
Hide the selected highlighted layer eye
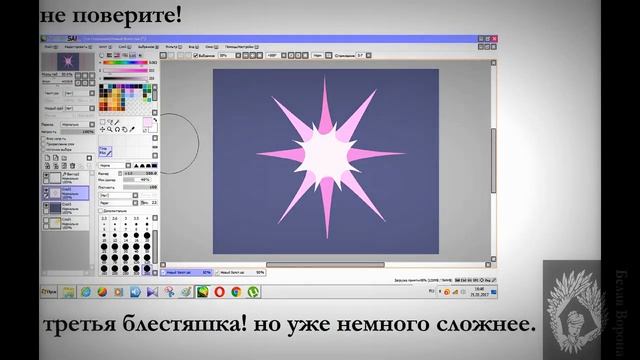click(46, 191)
